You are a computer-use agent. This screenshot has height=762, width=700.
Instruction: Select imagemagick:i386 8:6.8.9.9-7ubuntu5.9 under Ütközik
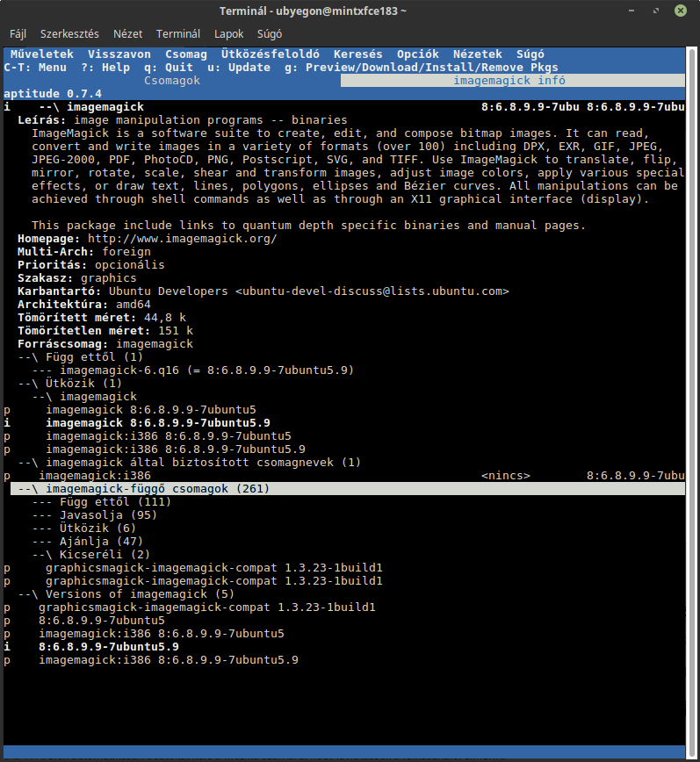(x=176, y=449)
